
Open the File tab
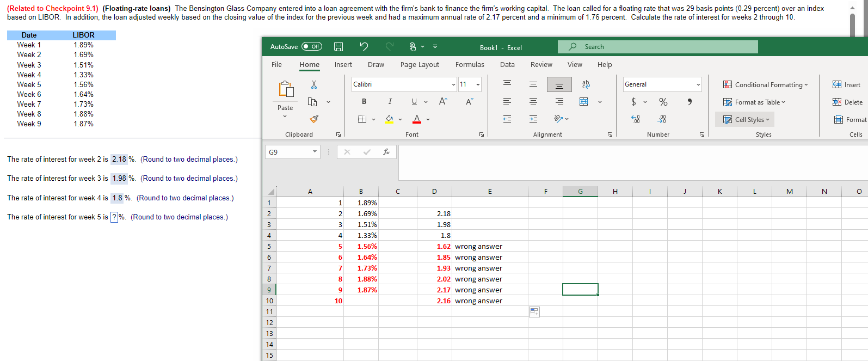coord(276,64)
